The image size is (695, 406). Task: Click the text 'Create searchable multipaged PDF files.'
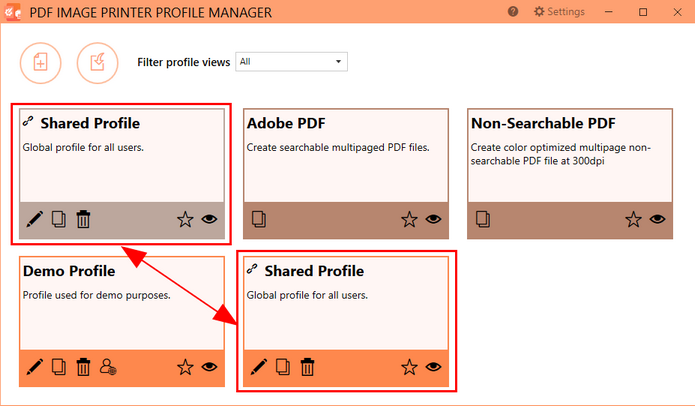point(338,148)
